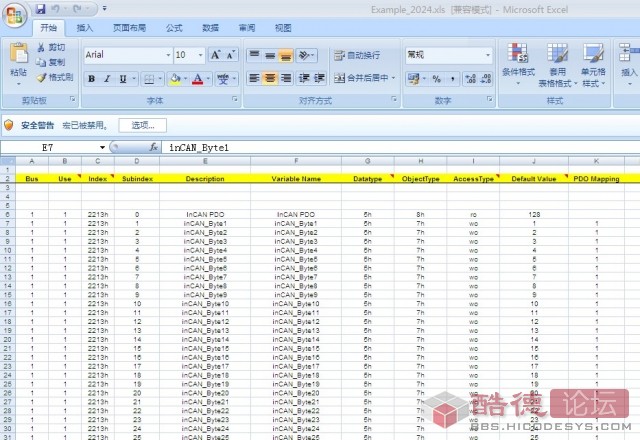Center align text horizontally
Image resolution: width=640 pixels, height=440 pixels.
[x=270, y=78]
